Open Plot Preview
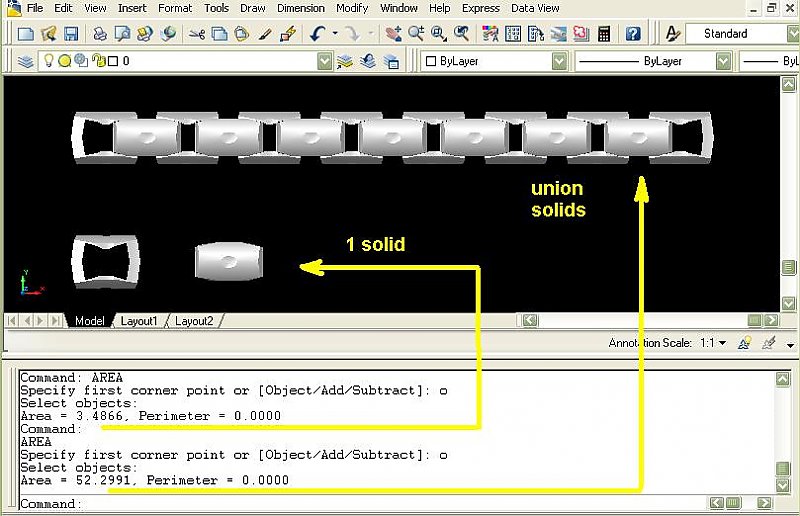Screen dimensions: 800x516 pyautogui.click(x=122, y=34)
